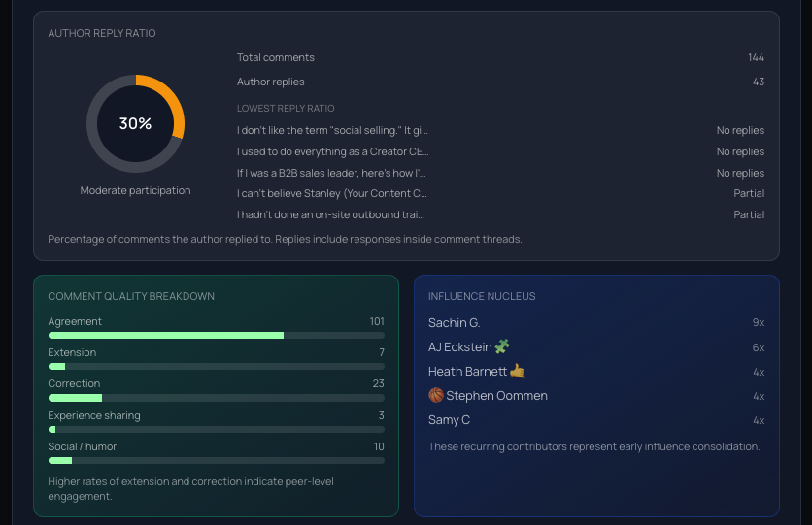This screenshot has height=525, width=812.
Task: Click the puzzle emoji beside AJ Eckstein
Action: tap(502, 346)
